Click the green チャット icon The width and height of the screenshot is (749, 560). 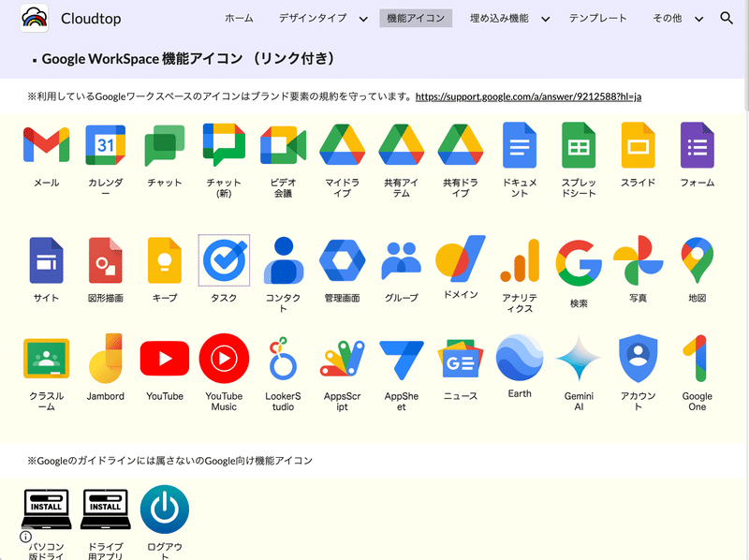(x=165, y=145)
